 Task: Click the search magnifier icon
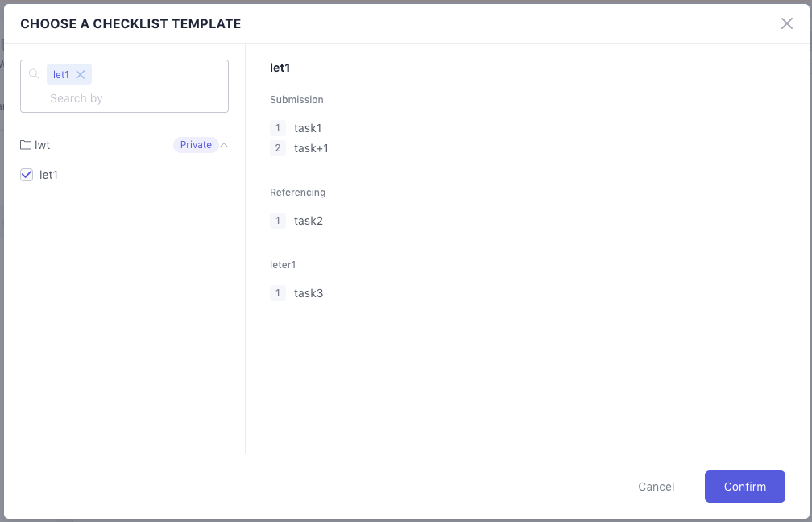34,73
